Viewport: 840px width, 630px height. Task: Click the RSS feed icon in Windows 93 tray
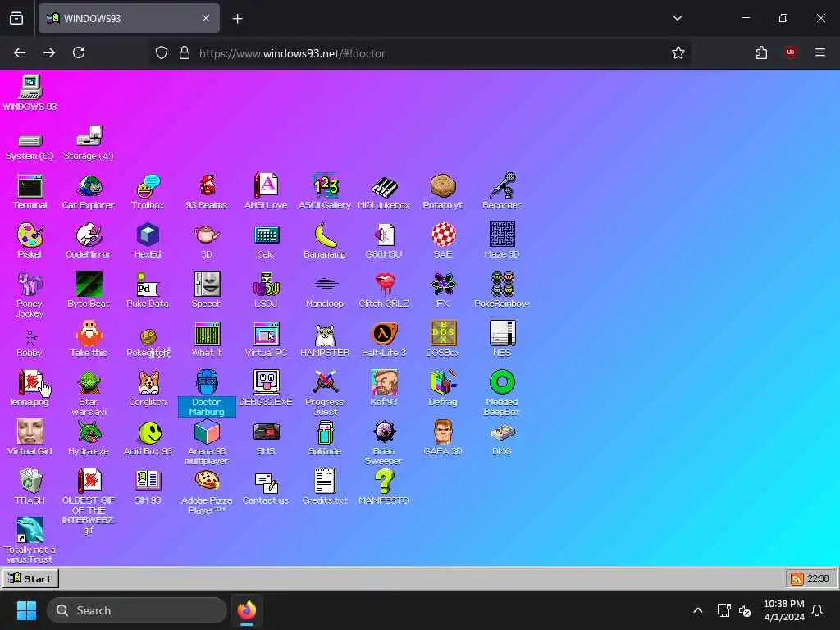tap(797, 578)
